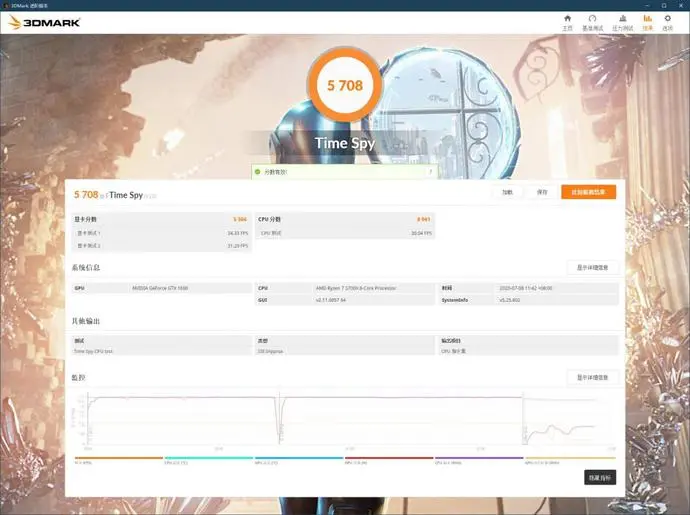
Task: Select the 显卡测试 1 FPS row
Action: (161, 233)
